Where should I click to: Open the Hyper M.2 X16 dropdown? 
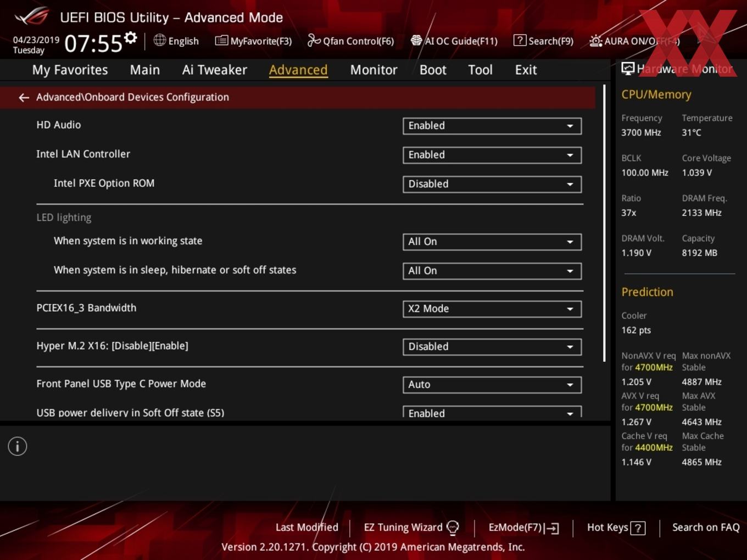[492, 346]
